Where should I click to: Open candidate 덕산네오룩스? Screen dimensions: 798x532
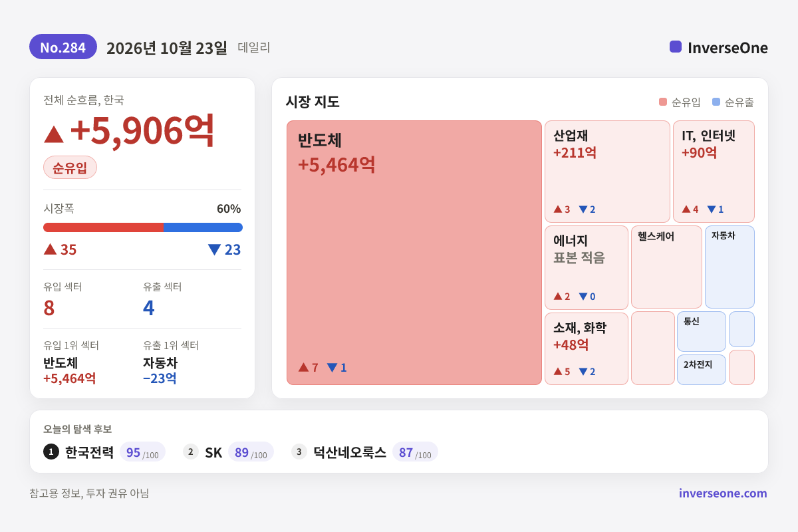350,452
